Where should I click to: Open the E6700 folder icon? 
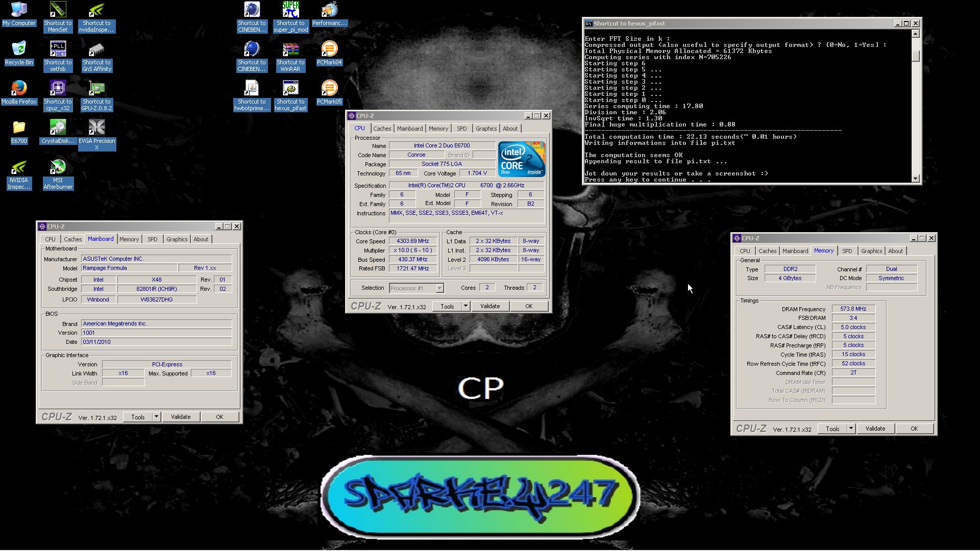pos(19,132)
